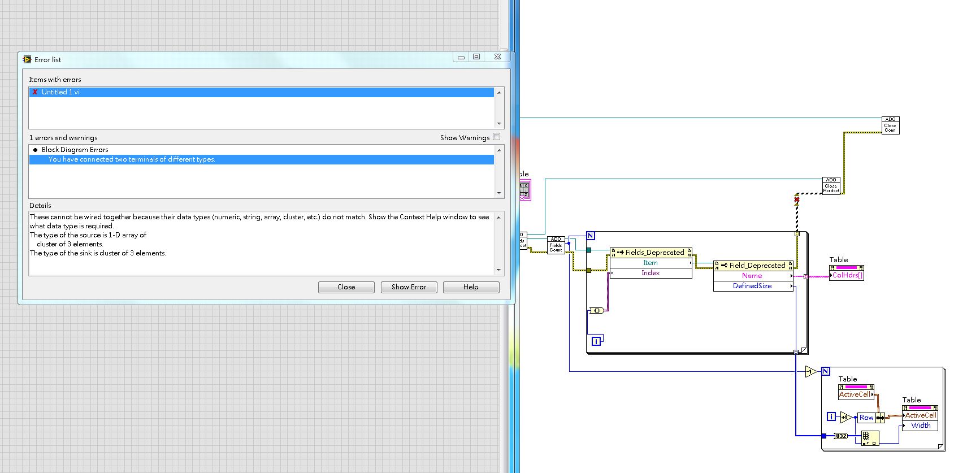Viewport: 980px width, 473px height.
Task: Click the broken wire red X marker
Action: tap(797, 199)
